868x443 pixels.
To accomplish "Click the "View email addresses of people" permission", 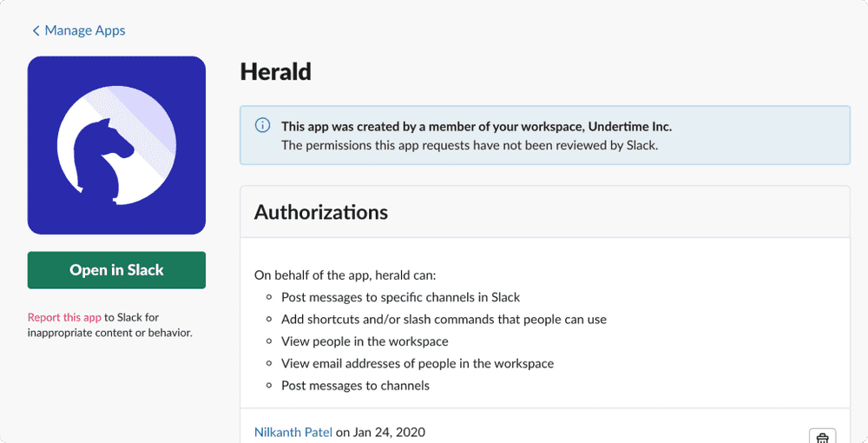I will tap(418, 363).
